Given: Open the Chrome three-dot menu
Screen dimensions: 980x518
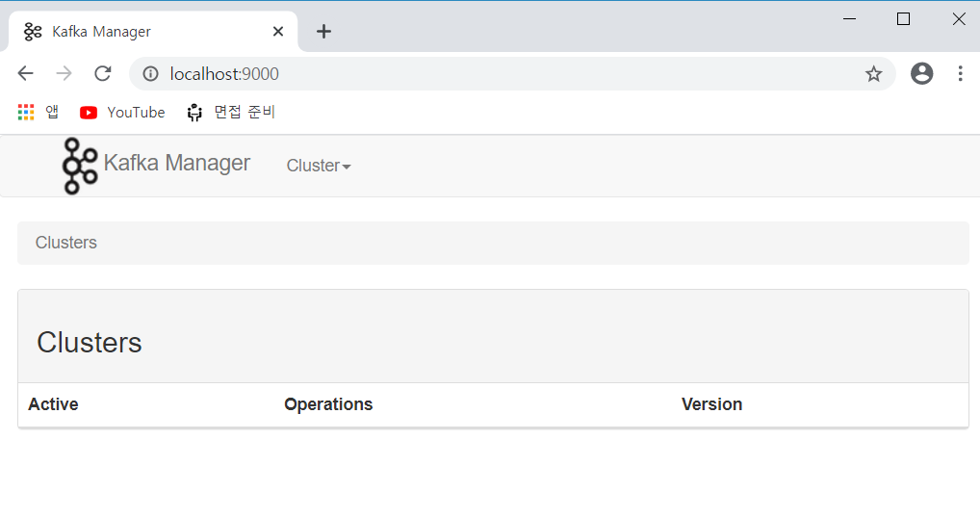Looking at the screenshot, I should click(x=960, y=74).
